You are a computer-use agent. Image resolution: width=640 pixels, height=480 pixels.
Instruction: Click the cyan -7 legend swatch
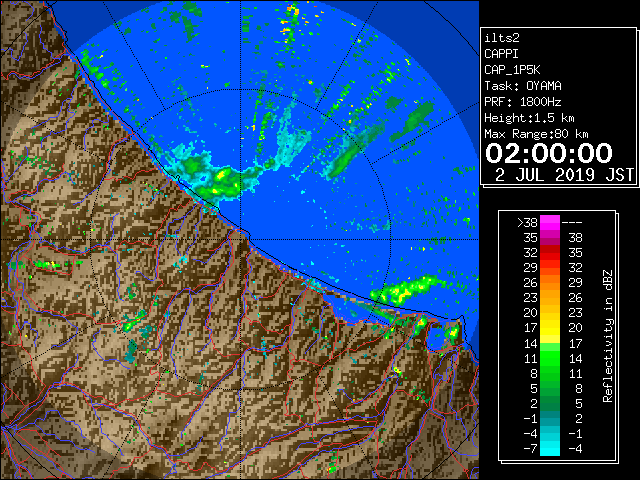[550, 448]
